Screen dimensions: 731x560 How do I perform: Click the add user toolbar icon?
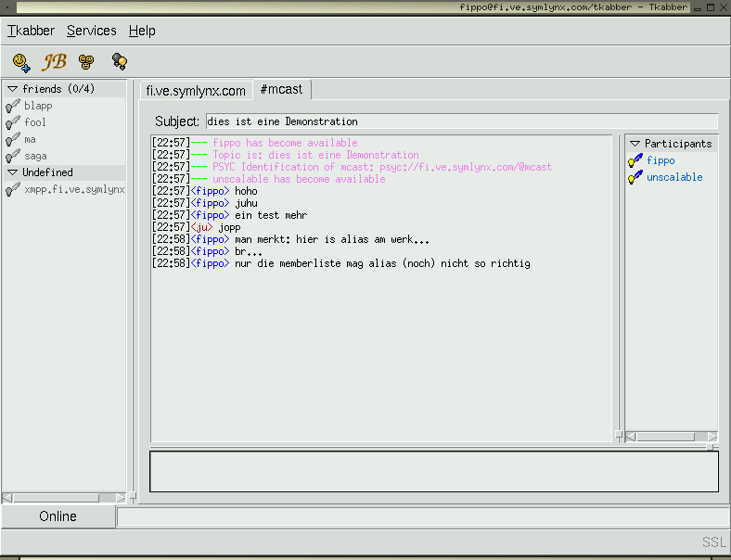pyautogui.click(x=21, y=62)
